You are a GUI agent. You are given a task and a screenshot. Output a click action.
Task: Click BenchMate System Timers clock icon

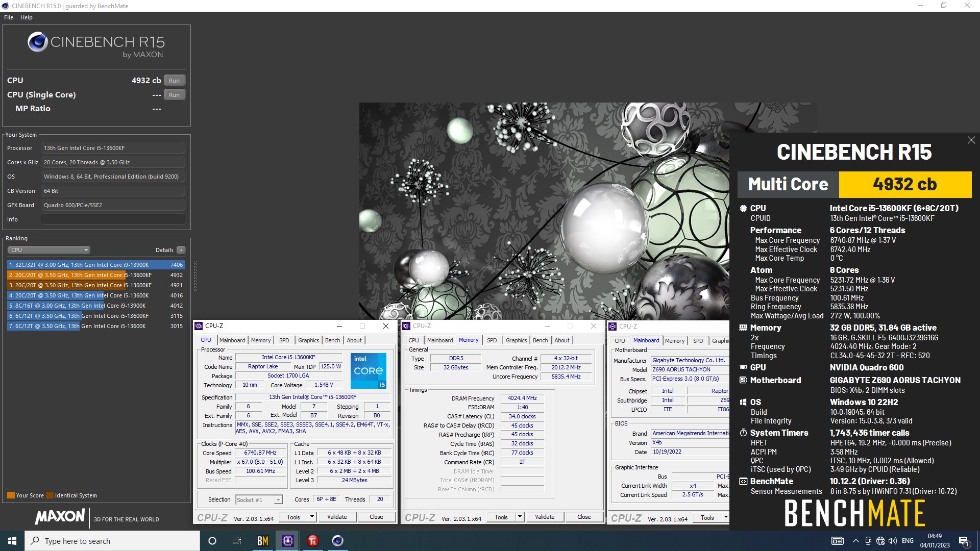point(743,433)
